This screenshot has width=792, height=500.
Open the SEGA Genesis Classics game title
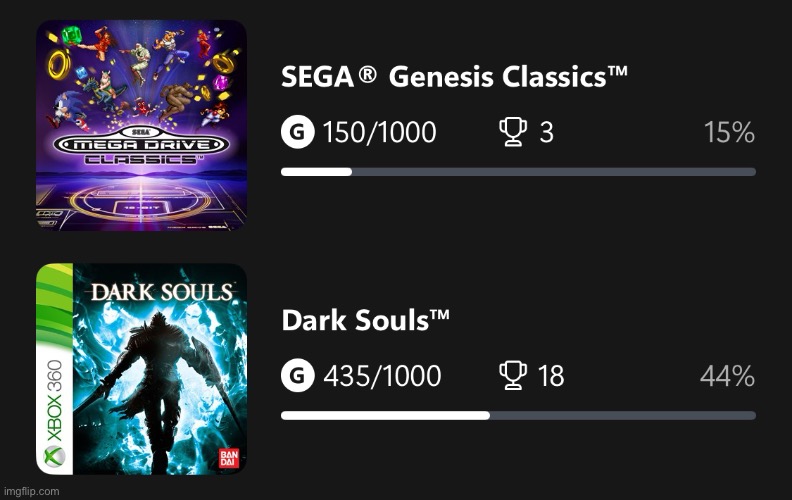click(455, 78)
